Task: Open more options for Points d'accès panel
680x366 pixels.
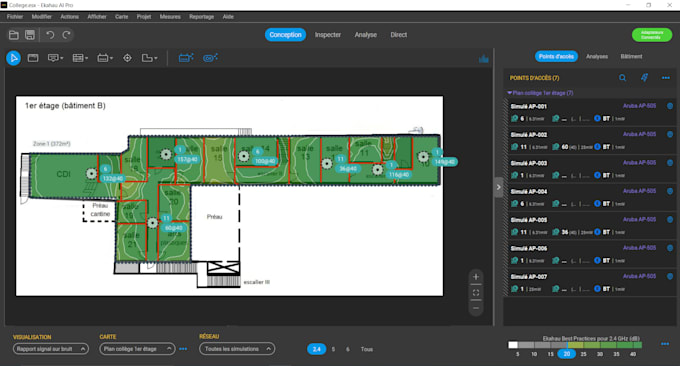Action: tap(666, 78)
